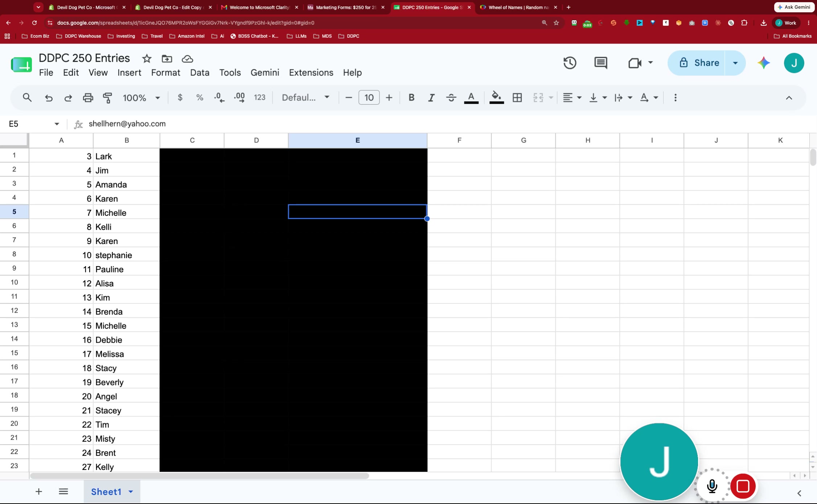Decrease the font size
The width and height of the screenshot is (817, 504).
click(x=349, y=98)
